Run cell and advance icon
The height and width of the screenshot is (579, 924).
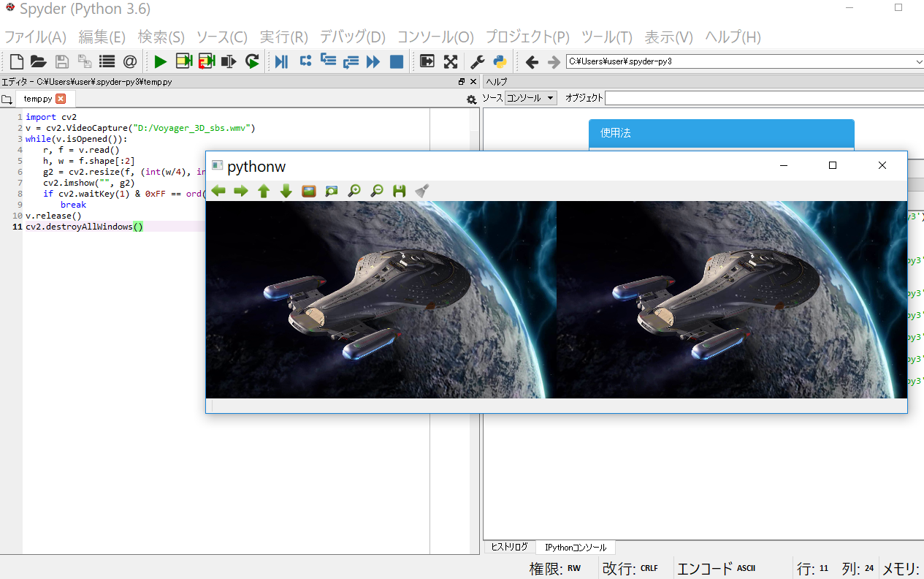207,62
